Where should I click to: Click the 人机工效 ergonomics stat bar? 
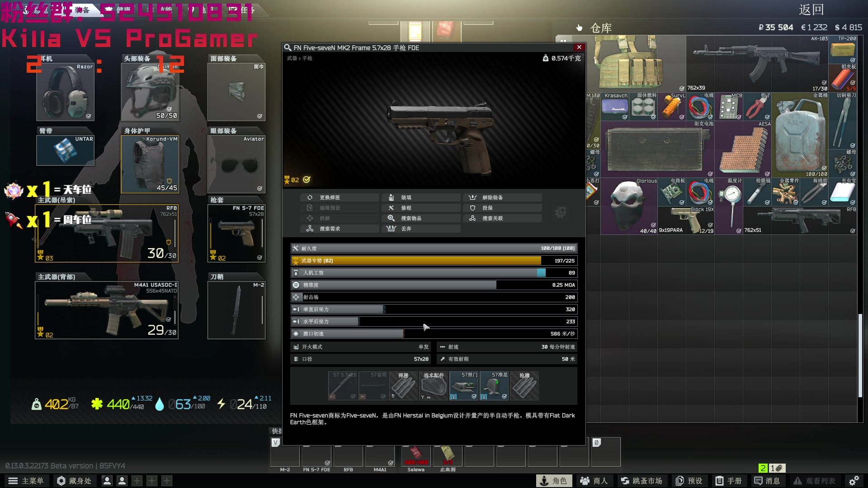pyautogui.click(x=434, y=273)
